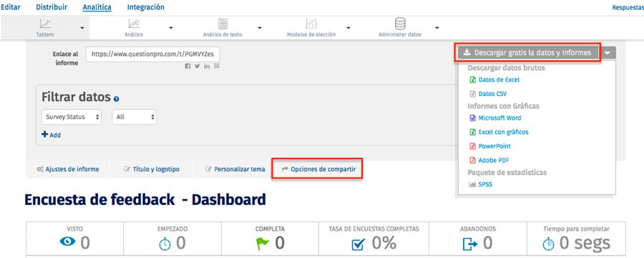Open the Análisis de texto icon

pos(223,24)
